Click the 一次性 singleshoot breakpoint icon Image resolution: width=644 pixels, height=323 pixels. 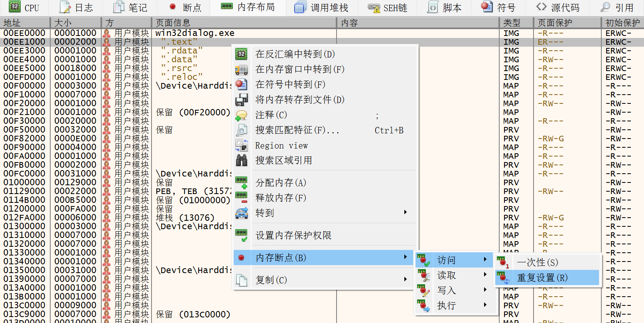point(503,263)
